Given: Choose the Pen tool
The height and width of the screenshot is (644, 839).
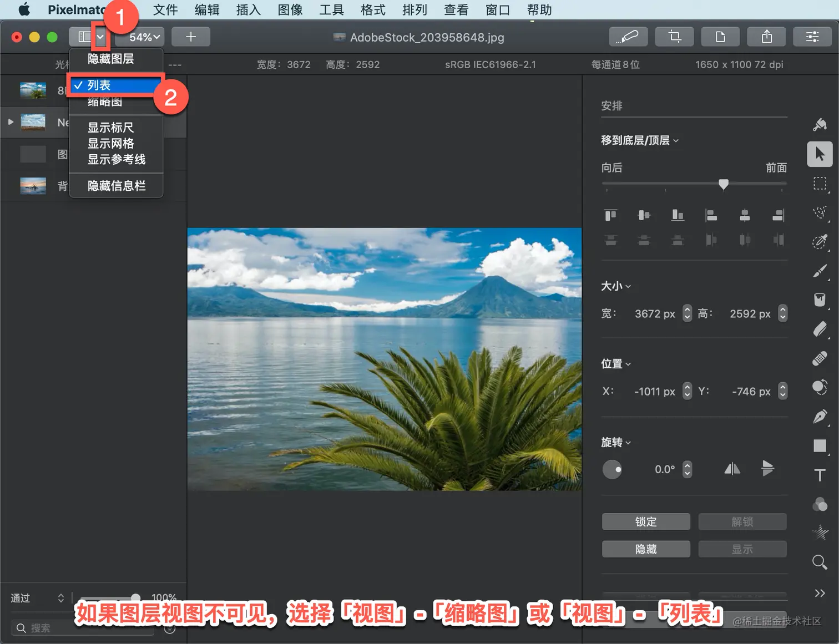Looking at the screenshot, I should (820, 417).
